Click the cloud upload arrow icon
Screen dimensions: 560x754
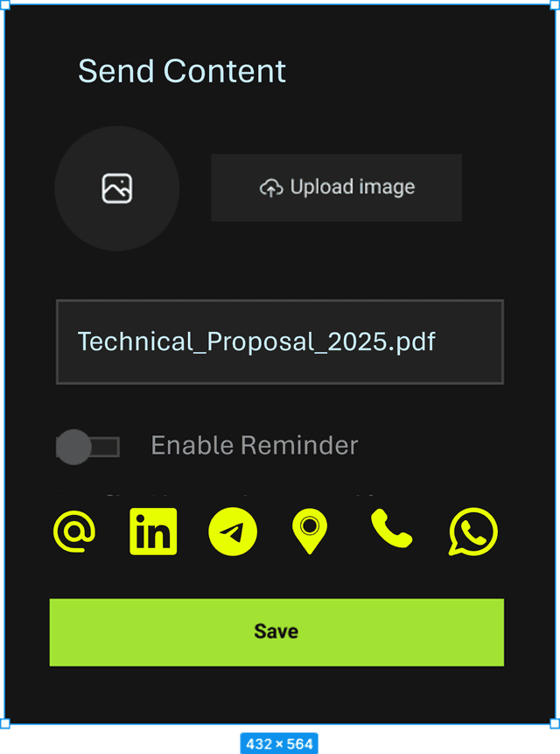pyautogui.click(x=271, y=187)
